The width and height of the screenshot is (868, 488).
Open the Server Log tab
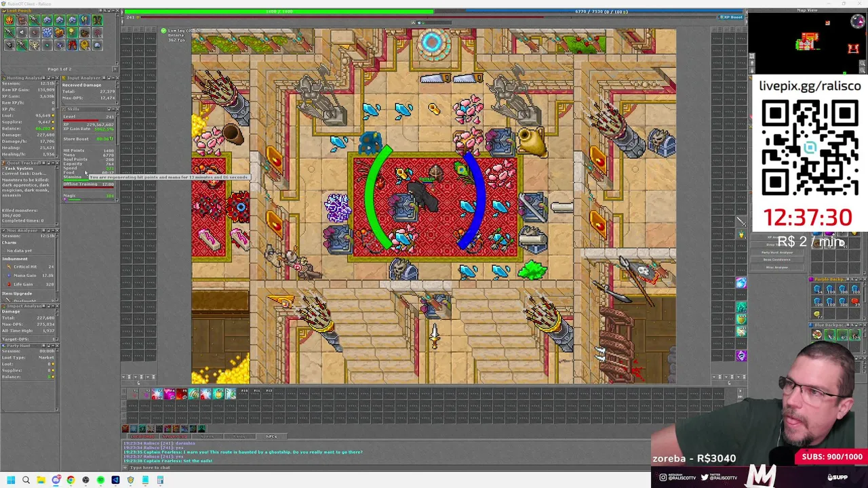pyautogui.click(x=176, y=436)
